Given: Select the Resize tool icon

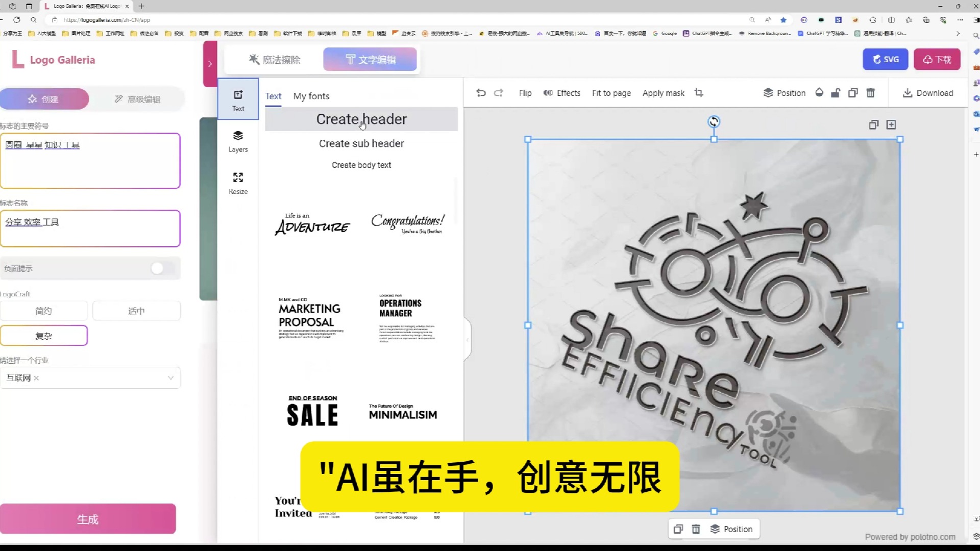Looking at the screenshot, I should (x=238, y=178).
